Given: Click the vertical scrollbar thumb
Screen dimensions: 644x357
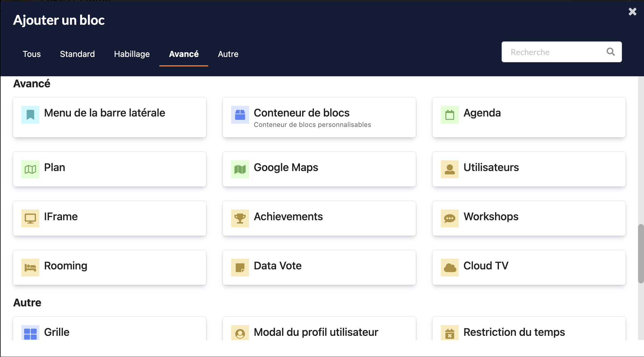Looking at the screenshot, I should [641, 253].
